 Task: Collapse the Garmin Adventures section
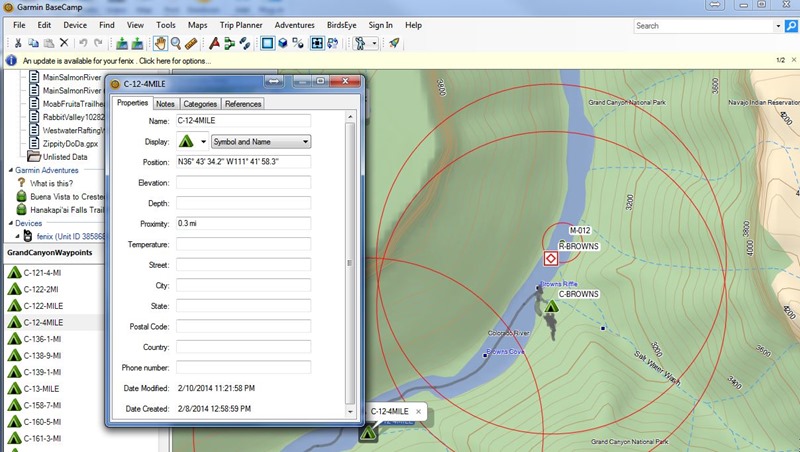[x=11, y=170]
